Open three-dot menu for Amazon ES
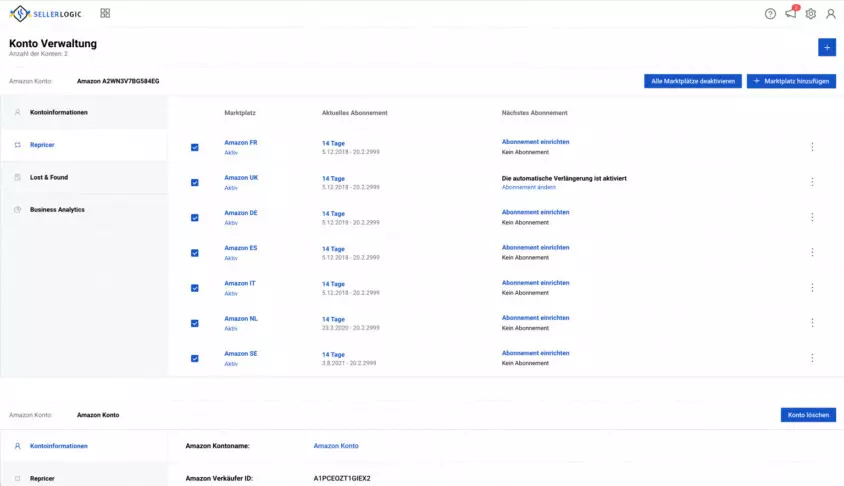This screenshot has height=486, width=844. tap(812, 252)
